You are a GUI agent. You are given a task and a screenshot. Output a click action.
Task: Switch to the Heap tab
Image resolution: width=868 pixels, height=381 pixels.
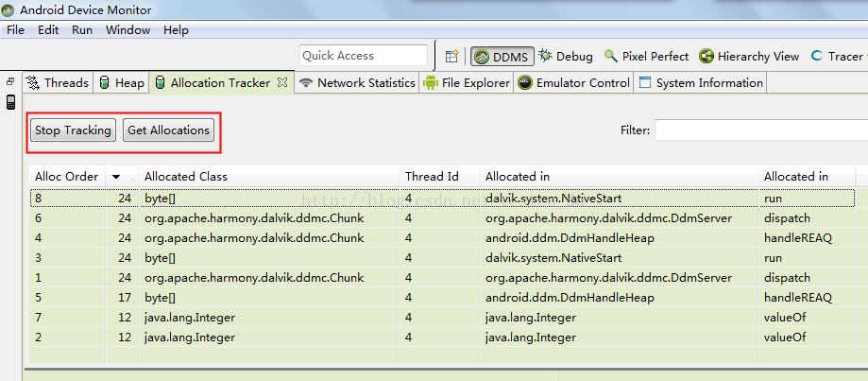(x=123, y=82)
